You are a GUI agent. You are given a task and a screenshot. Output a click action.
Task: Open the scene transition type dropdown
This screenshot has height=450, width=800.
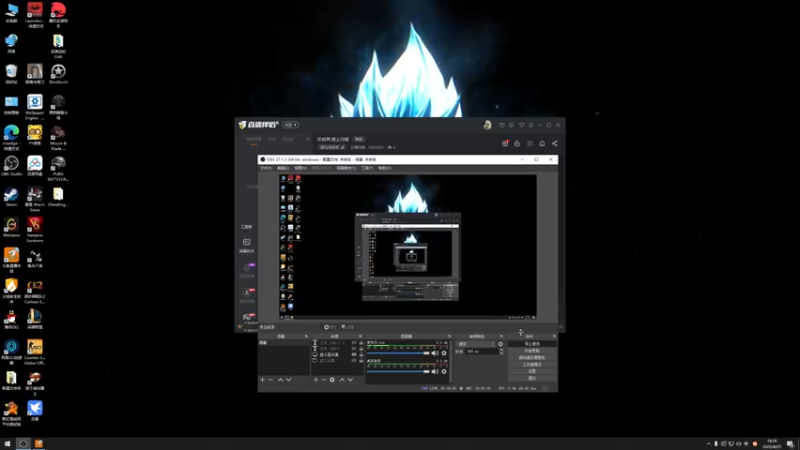(x=476, y=344)
